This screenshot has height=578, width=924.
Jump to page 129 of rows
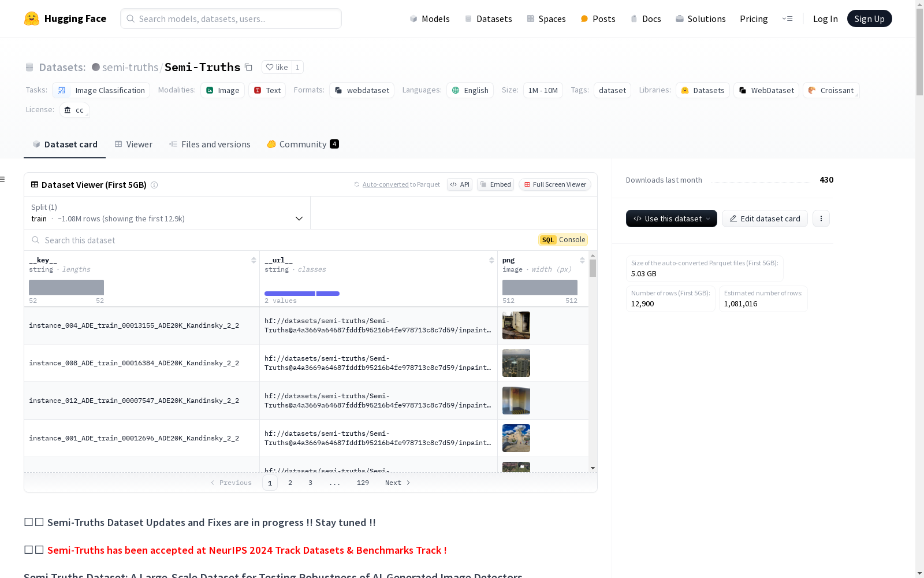pyautogui.click(x=363, y=483)
